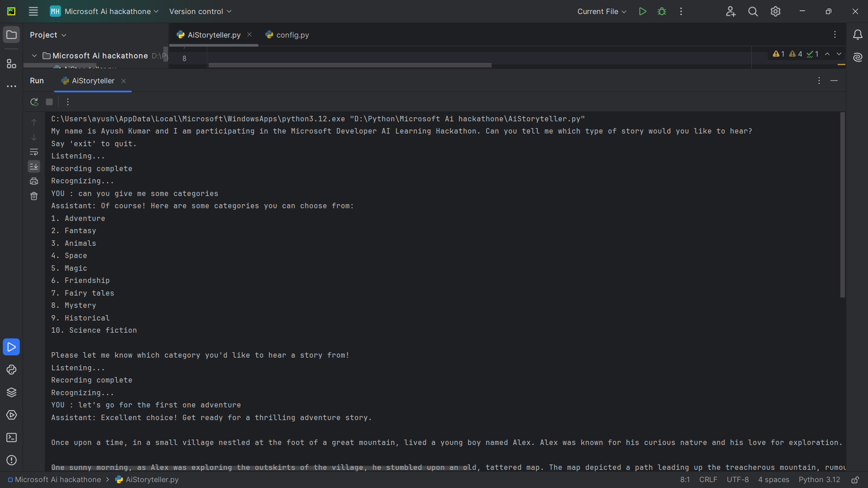Open the inspection warnings summary widget
Image resolution: width=868 pixels, height=488 pixels.
point(796,54)
